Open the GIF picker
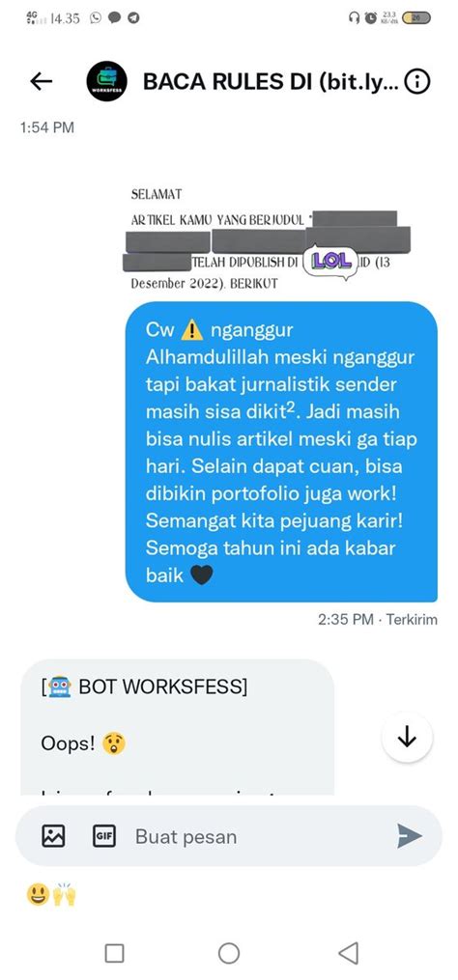 [x=103, y=835]
